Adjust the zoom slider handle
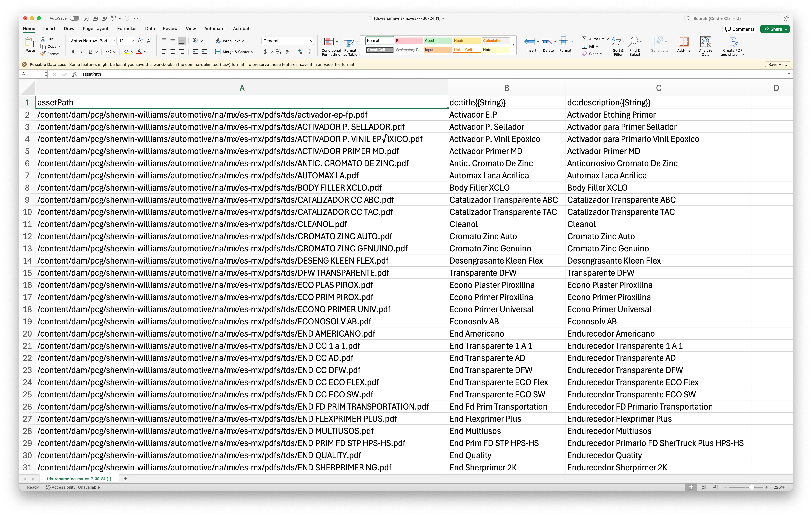This screenshot has width=812, height=516. [x=752, y=487]
